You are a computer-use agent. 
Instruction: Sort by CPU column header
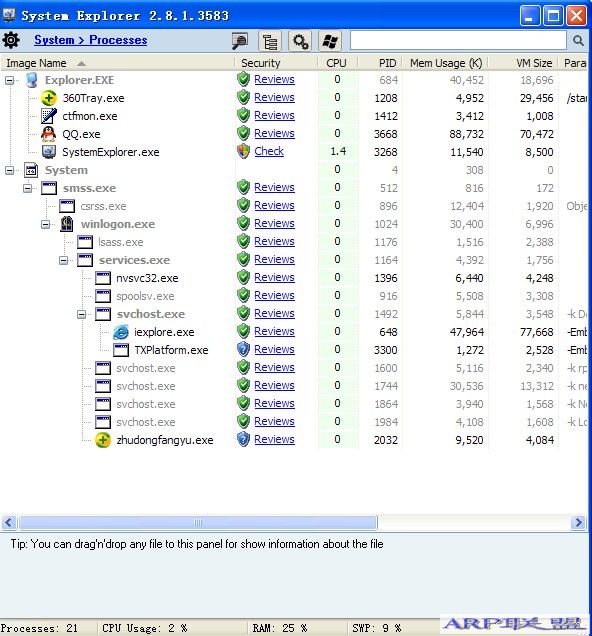[336, 63]
